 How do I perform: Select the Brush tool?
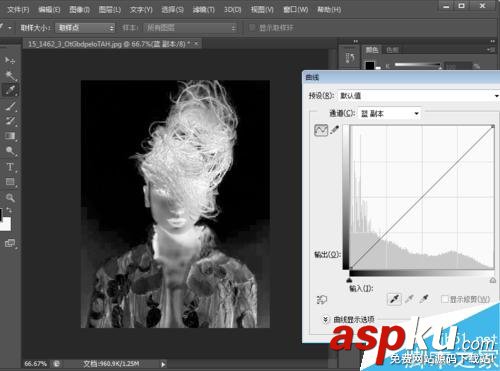[x=10, y=106]
